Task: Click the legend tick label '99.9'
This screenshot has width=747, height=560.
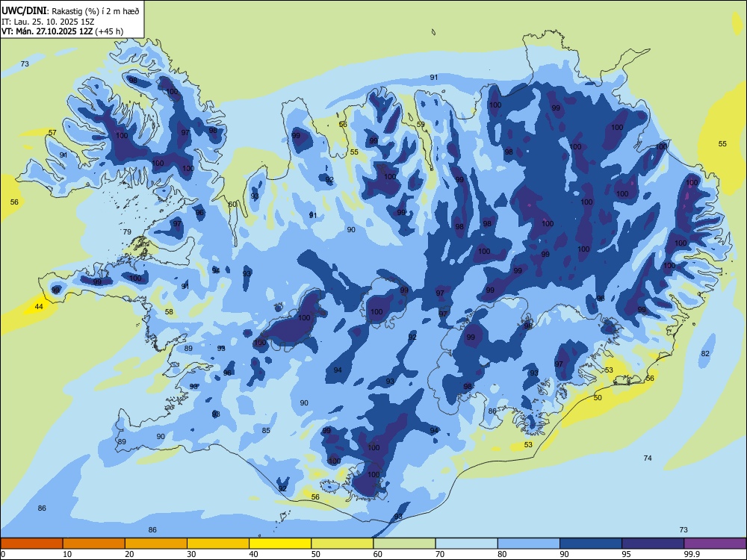Action: (x=692, y=554)
